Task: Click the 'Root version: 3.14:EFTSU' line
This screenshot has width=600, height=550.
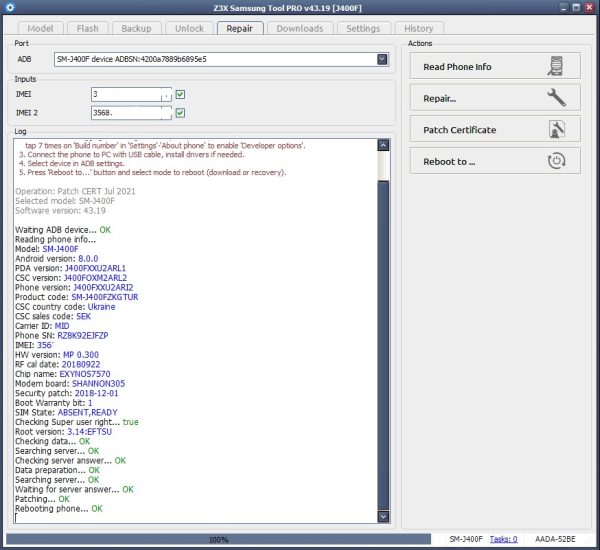Action: (64, 432)
